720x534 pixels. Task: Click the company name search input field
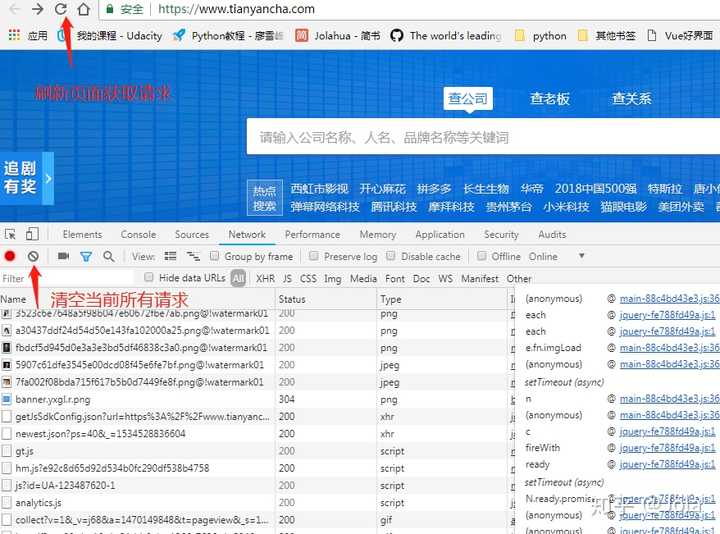483,137
